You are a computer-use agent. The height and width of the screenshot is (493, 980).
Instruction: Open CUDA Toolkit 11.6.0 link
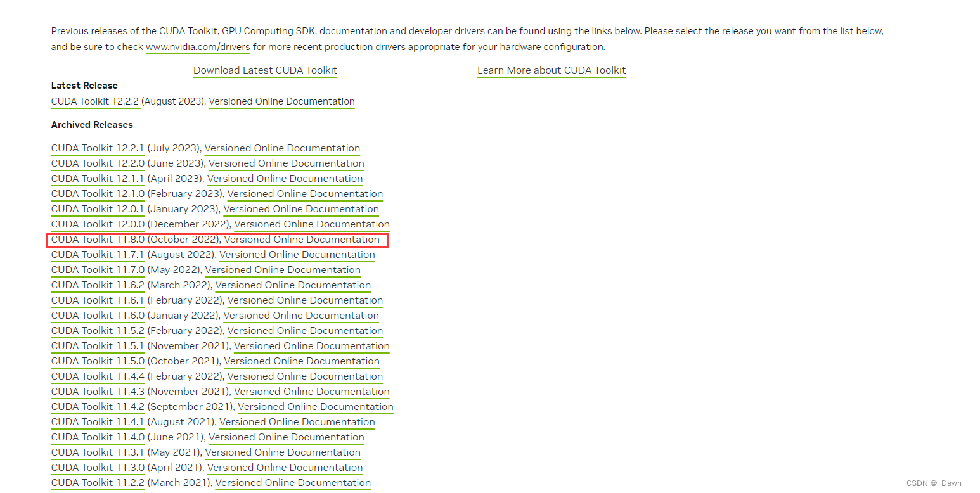tap(98, 316)
